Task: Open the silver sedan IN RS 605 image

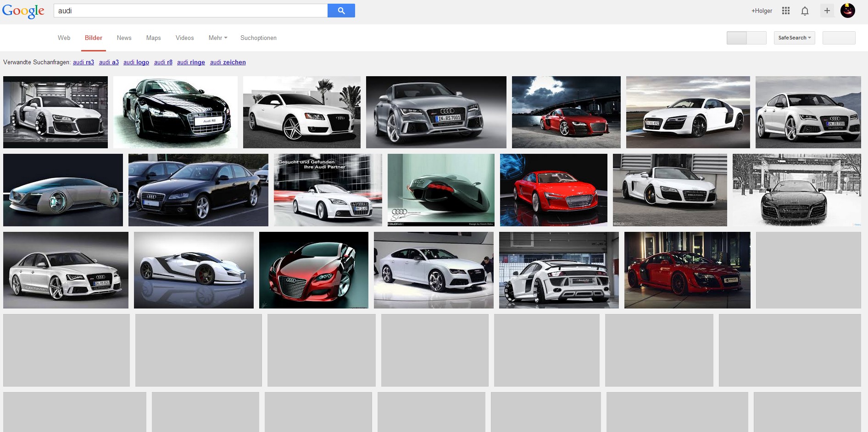Action: click(x=66, y=270)
